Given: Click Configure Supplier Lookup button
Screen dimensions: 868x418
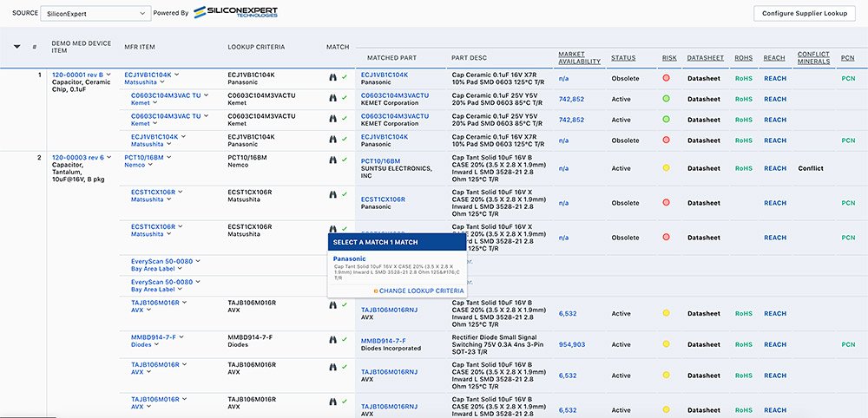Looking at the screenshot, I should point(805,13).
